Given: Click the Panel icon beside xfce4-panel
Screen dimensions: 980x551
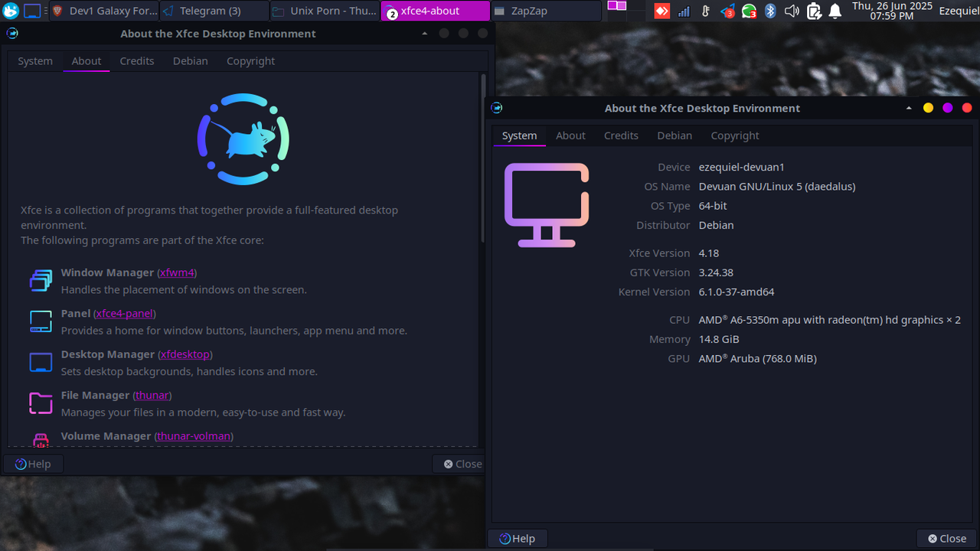Looking at the screenshot, I should click(41, 321).
